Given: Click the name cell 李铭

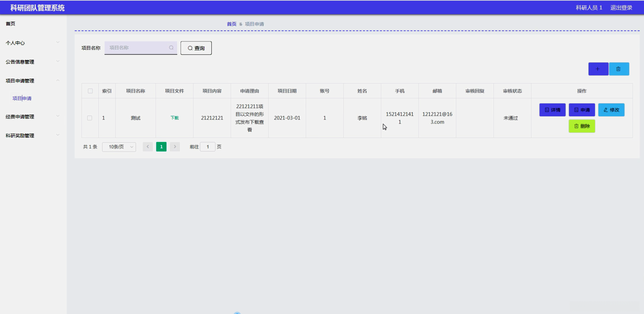Looking at the screenshot, I should tap(362, 118).
